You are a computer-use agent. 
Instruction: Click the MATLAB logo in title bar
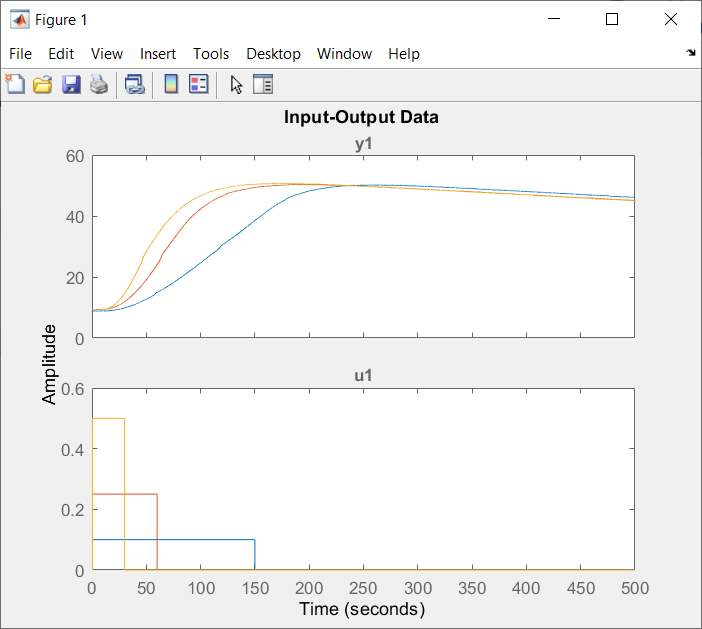click(x=20, y=19)
